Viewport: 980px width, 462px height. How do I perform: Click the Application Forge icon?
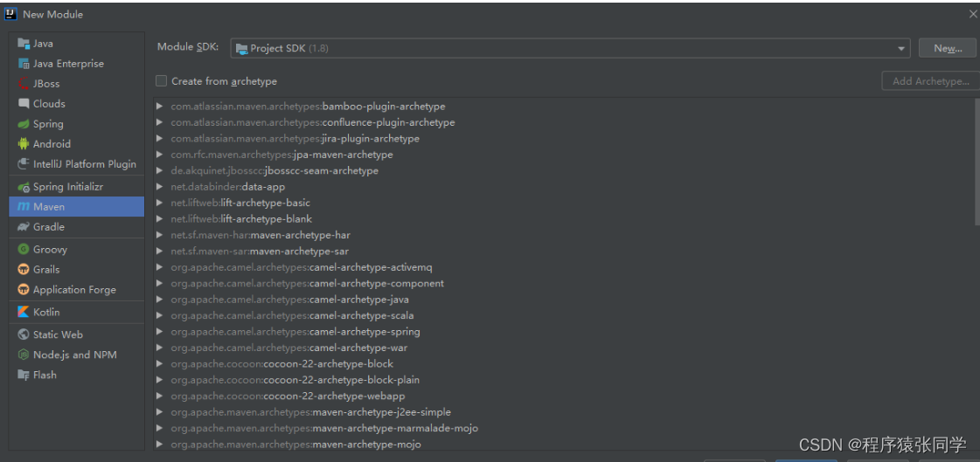(x=24, y=290)
